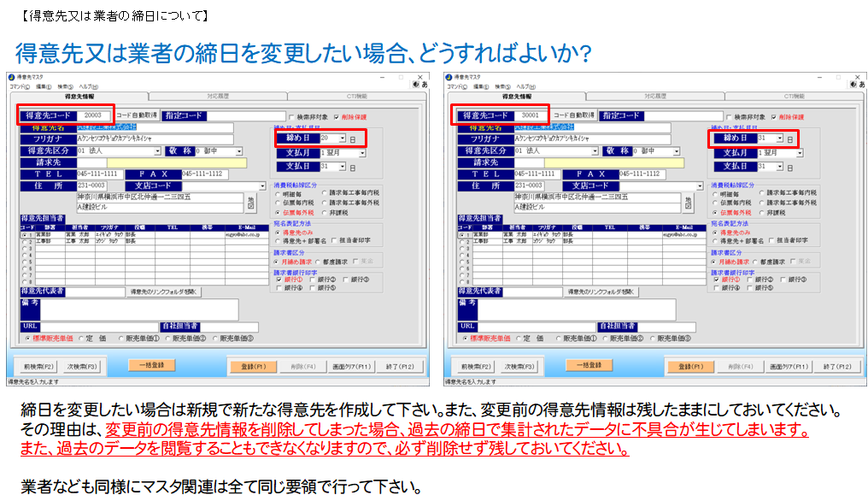Screen dimensions: 868x501
Task: Enable 銀行② checkbox in left window
Action: [313, 280]
